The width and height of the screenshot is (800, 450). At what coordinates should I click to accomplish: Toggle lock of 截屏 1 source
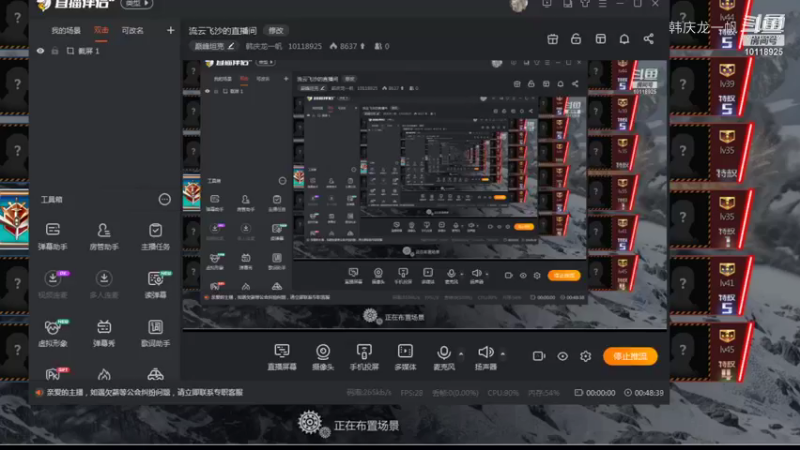[x=55, y=51]
